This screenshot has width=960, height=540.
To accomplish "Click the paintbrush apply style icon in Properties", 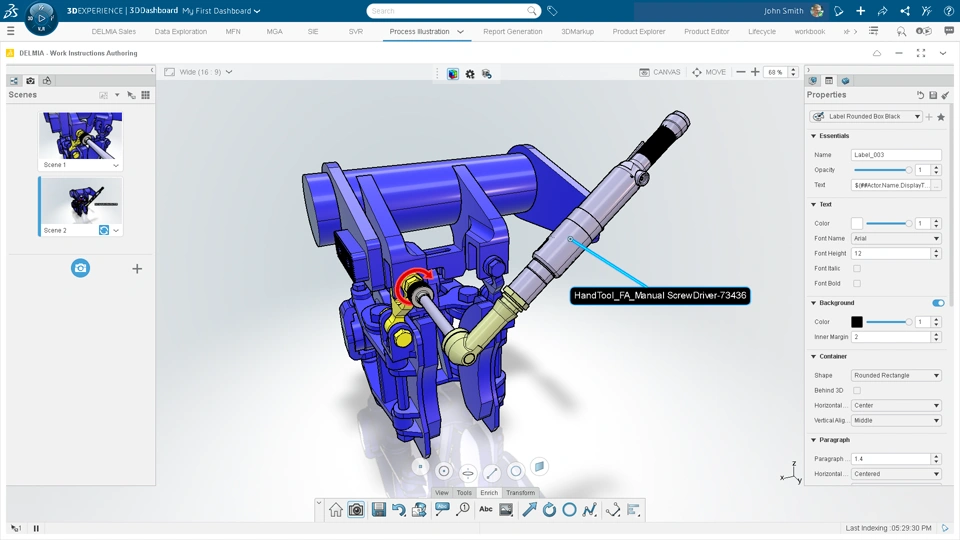I will point(945,95).
